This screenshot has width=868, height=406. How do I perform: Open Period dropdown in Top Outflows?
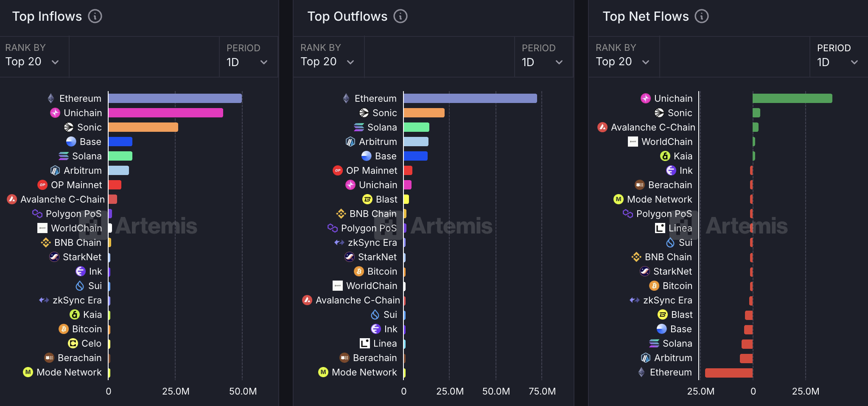[543, 57]
